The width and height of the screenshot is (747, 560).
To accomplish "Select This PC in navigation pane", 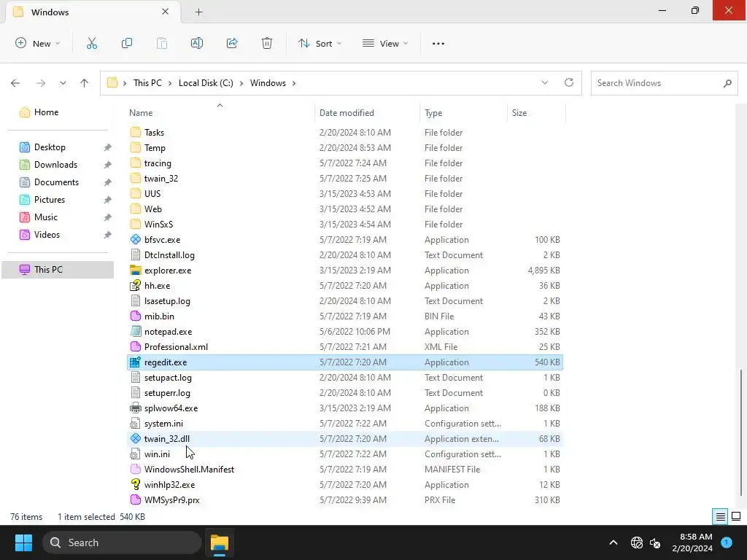I will point(58,270).
